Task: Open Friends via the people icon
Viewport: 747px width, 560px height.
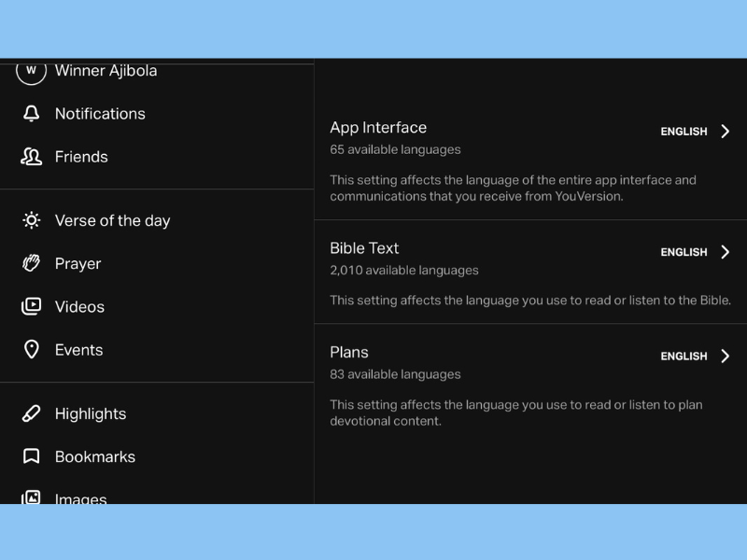Action: pos(32,157)
